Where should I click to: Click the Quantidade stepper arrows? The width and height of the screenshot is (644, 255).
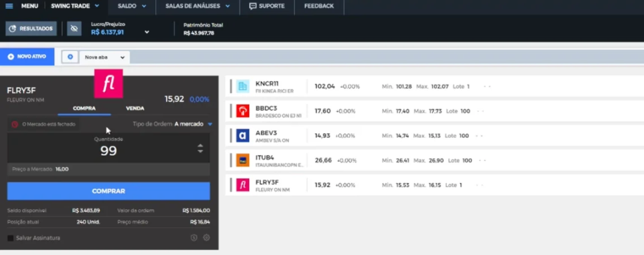[200, 149]
